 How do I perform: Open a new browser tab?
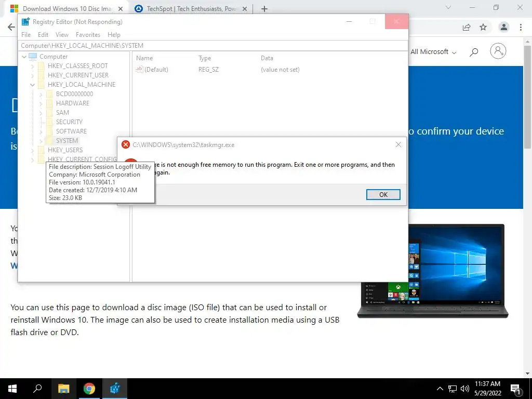(x=264, y=9)
